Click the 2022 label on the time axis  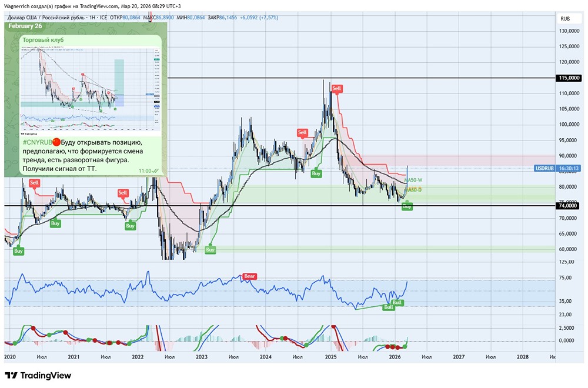coord(138,357)
